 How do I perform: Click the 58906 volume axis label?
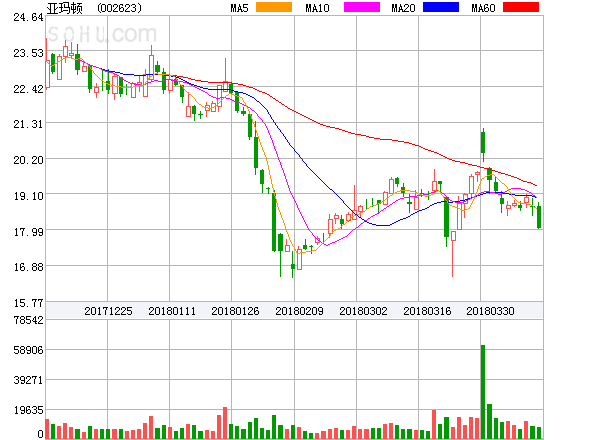pos(28,350)
